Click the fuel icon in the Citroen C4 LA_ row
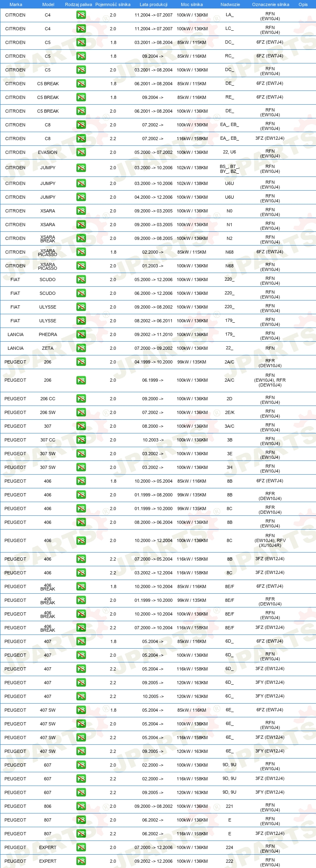316x868 pixels. click(x=81, y=15)
